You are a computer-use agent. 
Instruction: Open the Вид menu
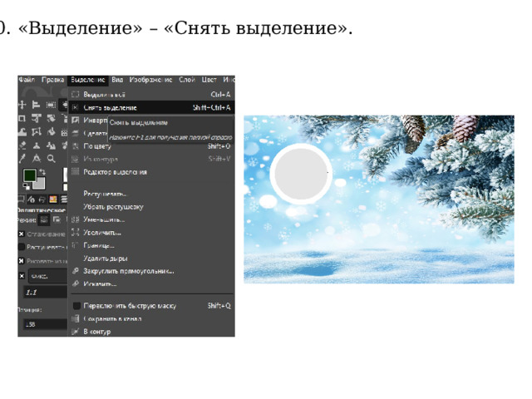pyautogui.click(x=117, y=80)
